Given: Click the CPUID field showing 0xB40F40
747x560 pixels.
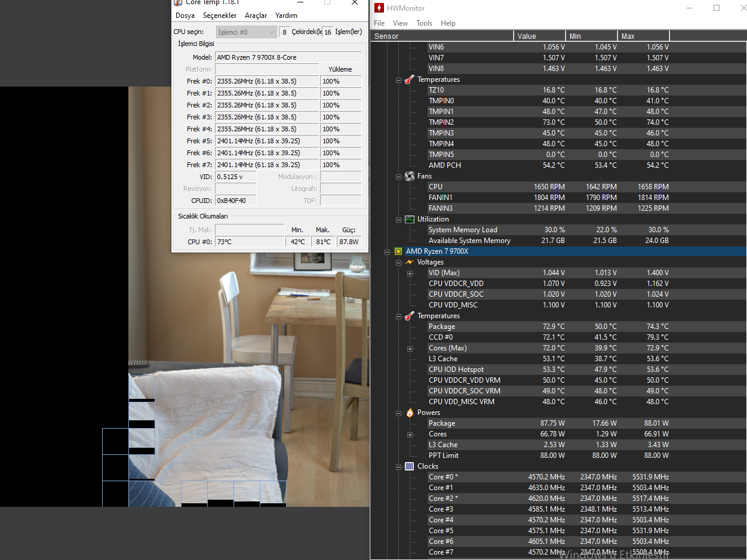Looking at the screenshot, I should tap(236, 201).
